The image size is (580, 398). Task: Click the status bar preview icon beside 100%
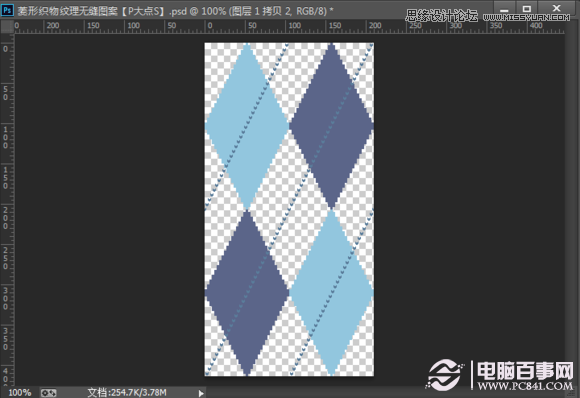48,392
